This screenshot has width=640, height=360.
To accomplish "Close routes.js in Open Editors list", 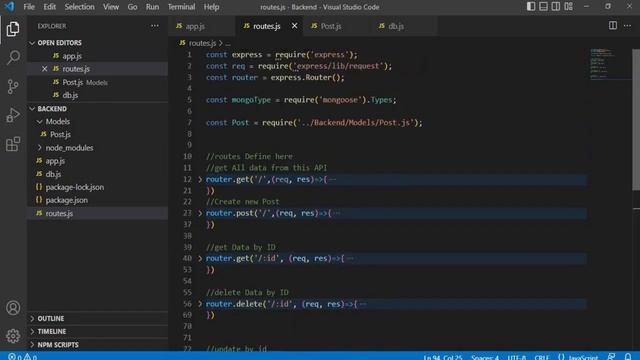I will (x=44, y=69).
